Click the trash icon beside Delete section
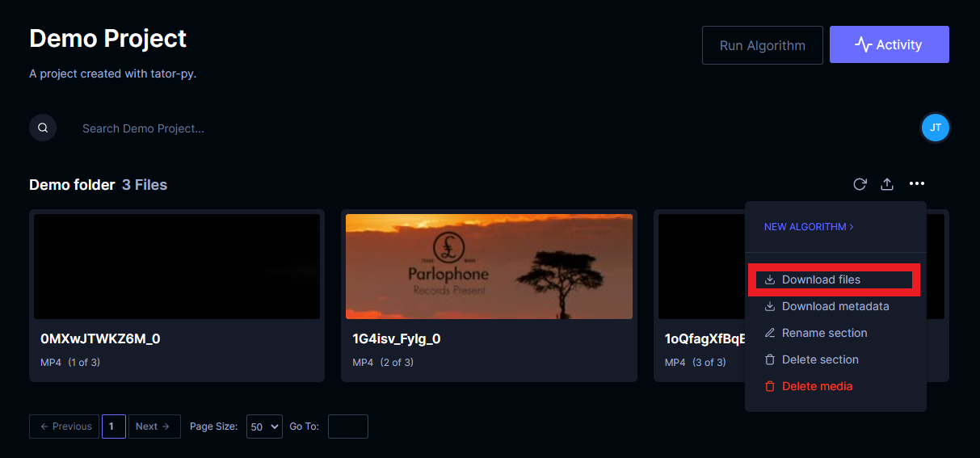980x458 pixels. coord(770,359)
